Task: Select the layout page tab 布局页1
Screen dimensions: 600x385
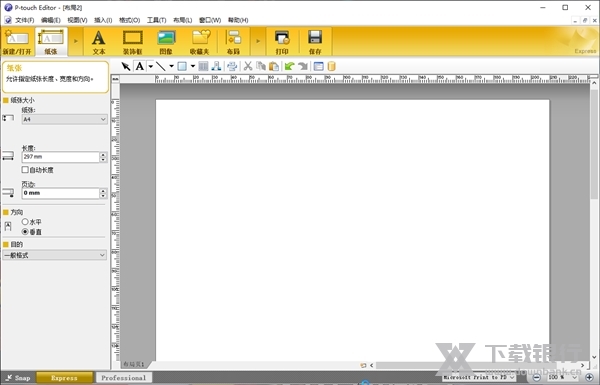Action: click(134, 364)
